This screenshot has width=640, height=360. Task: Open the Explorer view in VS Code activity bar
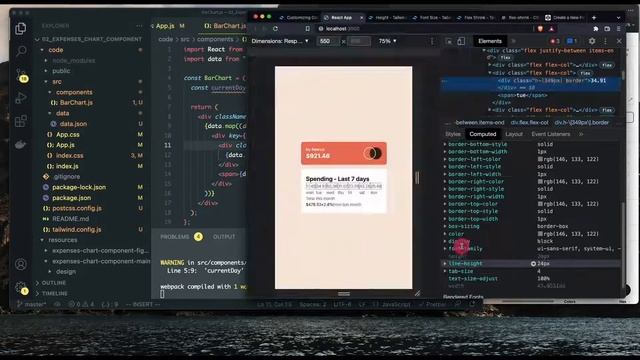(x=20, y=28)
